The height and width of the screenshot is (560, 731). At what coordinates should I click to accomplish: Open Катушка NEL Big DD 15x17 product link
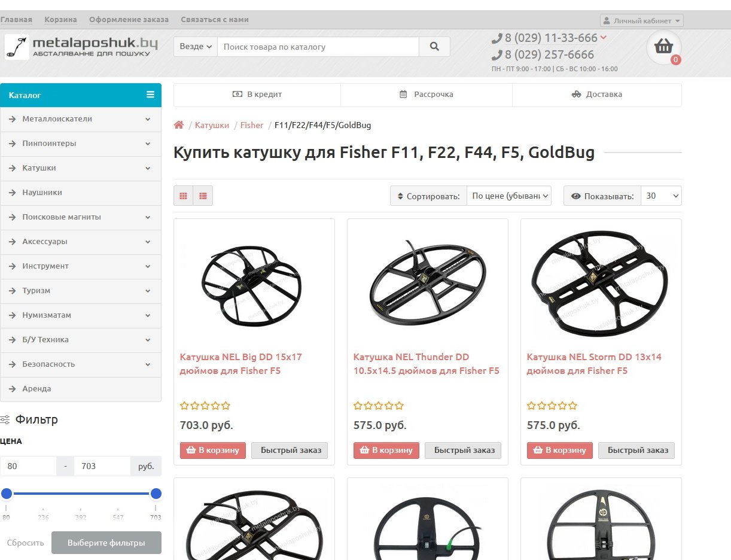[x=241, y=364]
